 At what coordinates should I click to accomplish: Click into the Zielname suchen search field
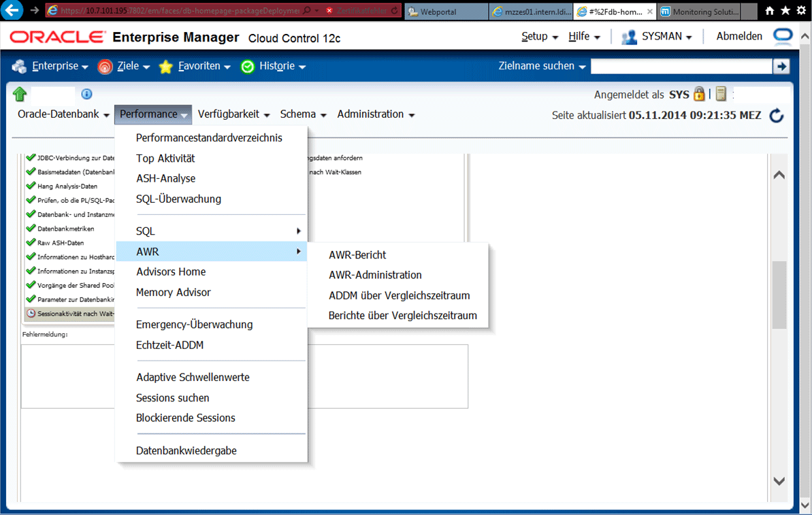(681, 66)
